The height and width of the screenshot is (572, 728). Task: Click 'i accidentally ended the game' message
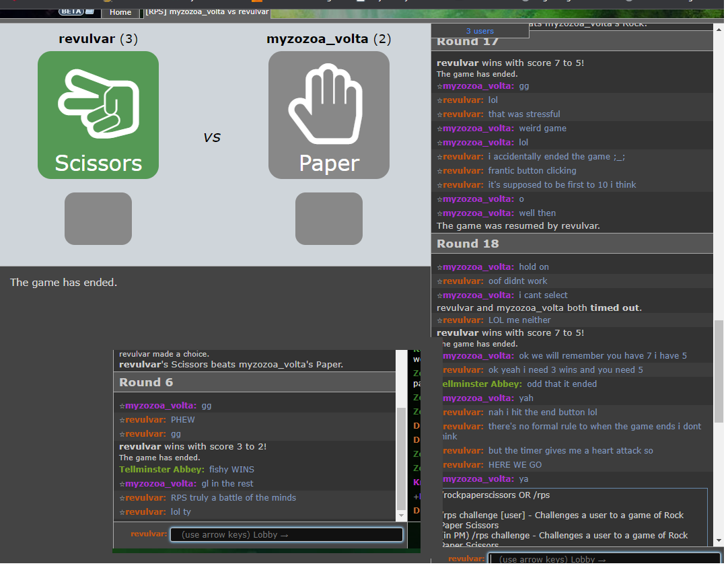pyautogui.click(x=556, y=157)
